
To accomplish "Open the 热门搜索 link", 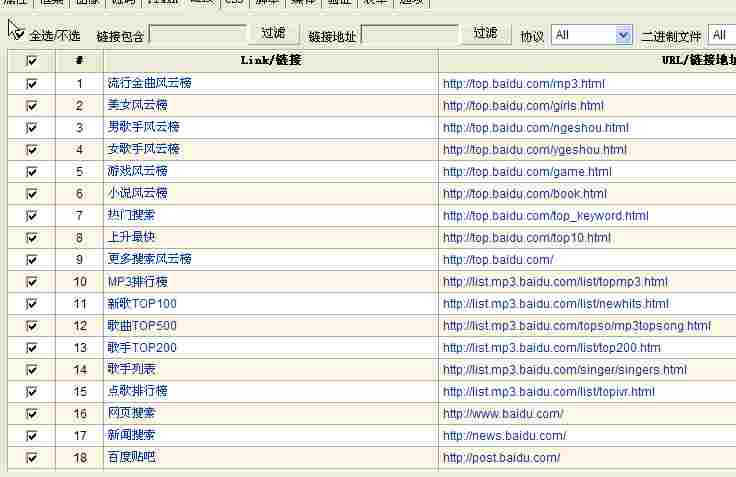I will tap(131, 215).
